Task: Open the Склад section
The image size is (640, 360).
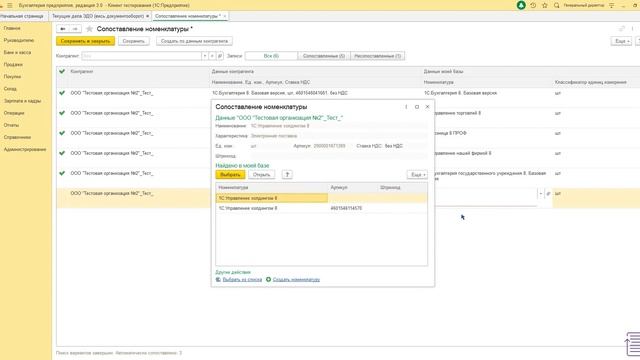Action: (10, 89)
